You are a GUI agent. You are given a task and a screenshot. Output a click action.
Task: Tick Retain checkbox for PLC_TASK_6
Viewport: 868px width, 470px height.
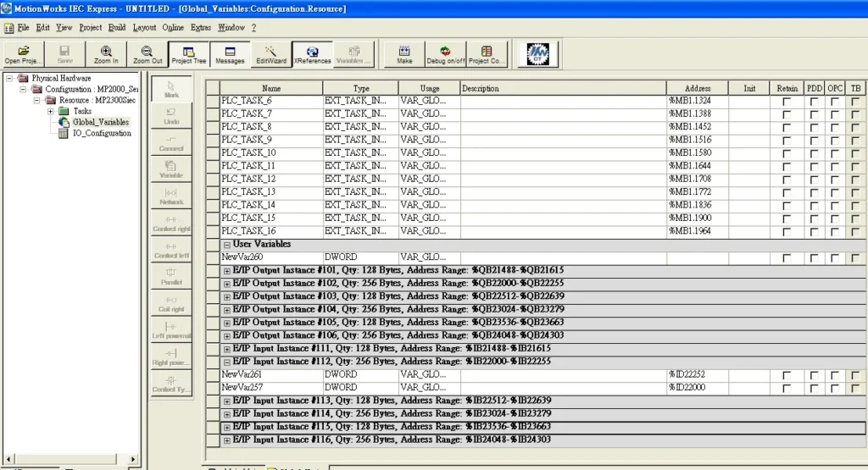pos(786,101)
